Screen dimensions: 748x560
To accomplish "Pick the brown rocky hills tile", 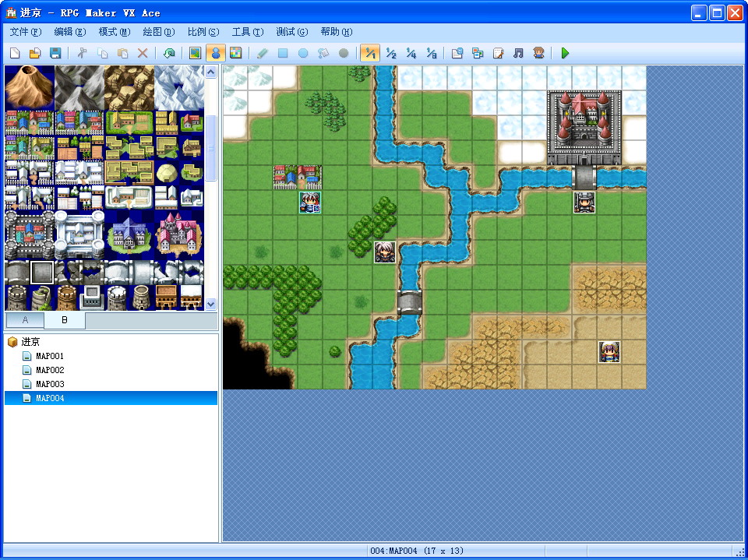I will point(129,88).
